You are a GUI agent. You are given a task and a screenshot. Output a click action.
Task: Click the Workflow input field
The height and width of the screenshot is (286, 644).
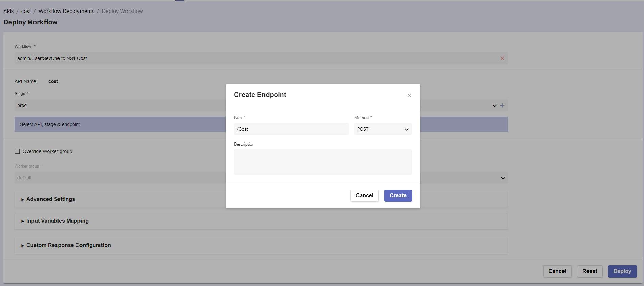[261, 58]
